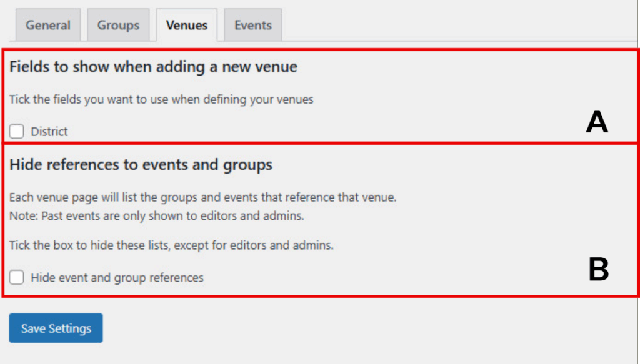640x364 pixels.
Task: Click the 'Fields to show when adding a new venue' heading
Action: (x=154, y=67)
